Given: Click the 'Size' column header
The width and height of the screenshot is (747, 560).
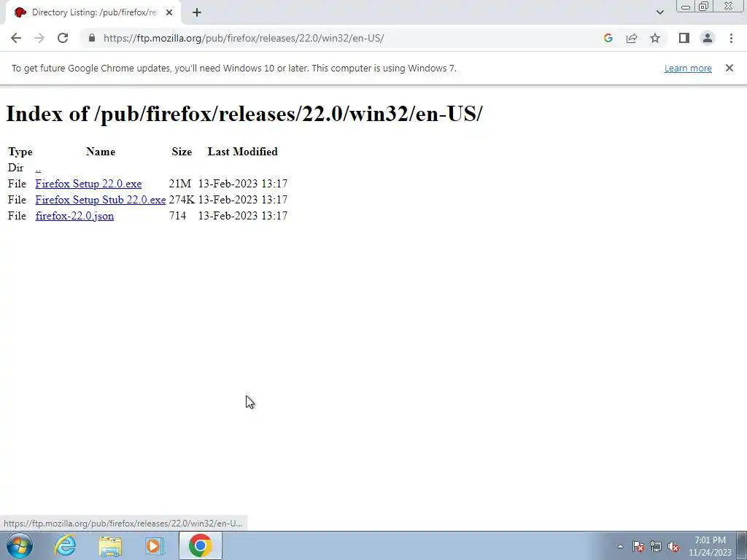Looking at the screenshot, I should tap(182, 152).
